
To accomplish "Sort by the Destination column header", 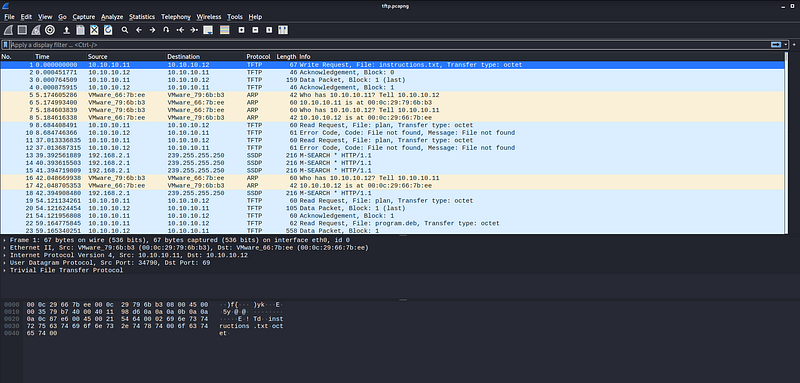I will point(205,57).
